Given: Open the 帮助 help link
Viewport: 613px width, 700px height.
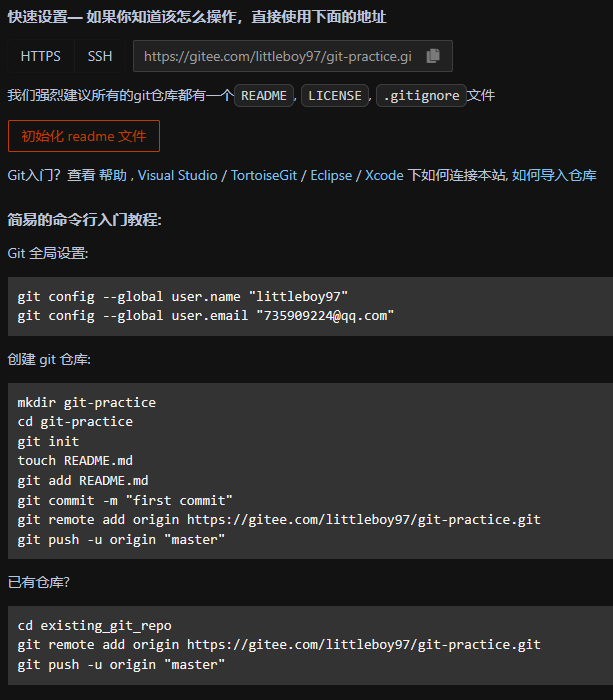Looking at the screenshot, I should [113, 175].
